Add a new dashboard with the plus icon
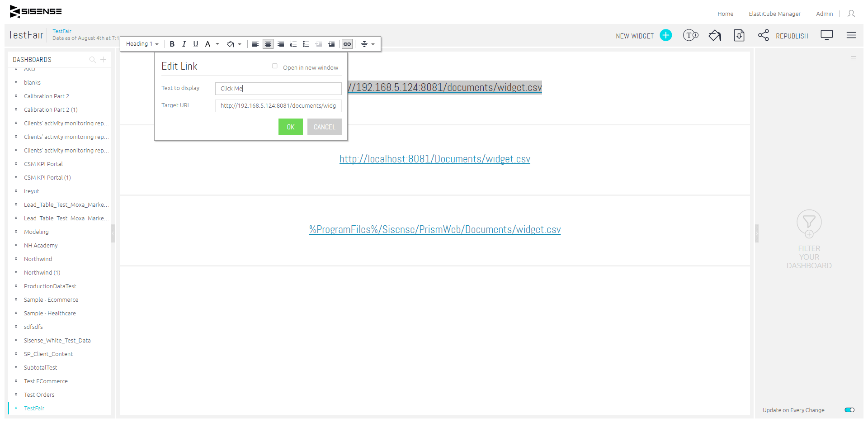This screenshot has height=423, width=868. pos(104,60)
